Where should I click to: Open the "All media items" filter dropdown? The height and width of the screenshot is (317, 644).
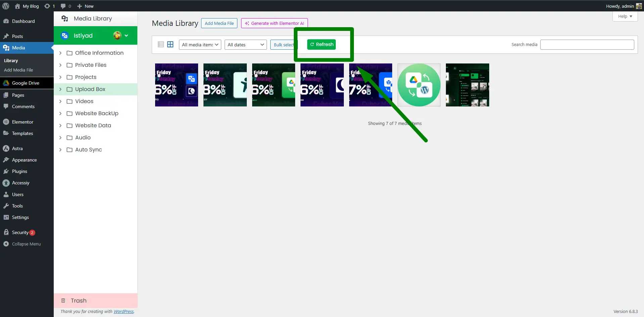point(200,44)
